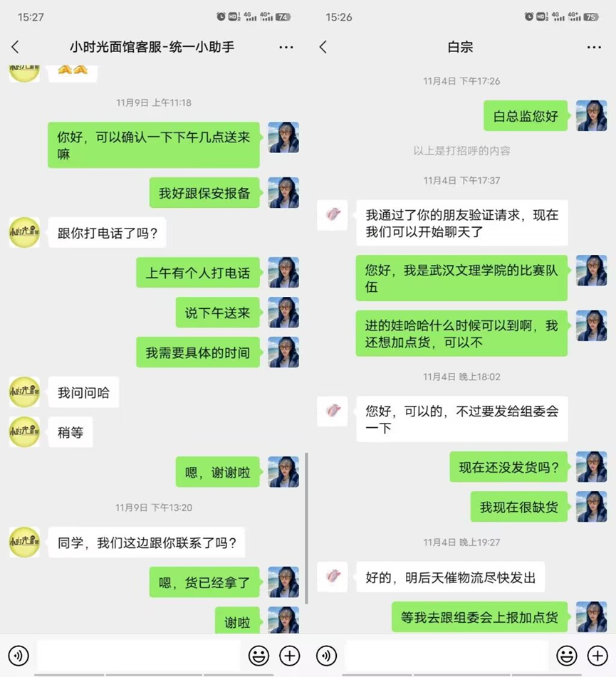
Task: Select the 同学，我们这边跟你联系了吗 message
Action: click(x=147, y=542)
